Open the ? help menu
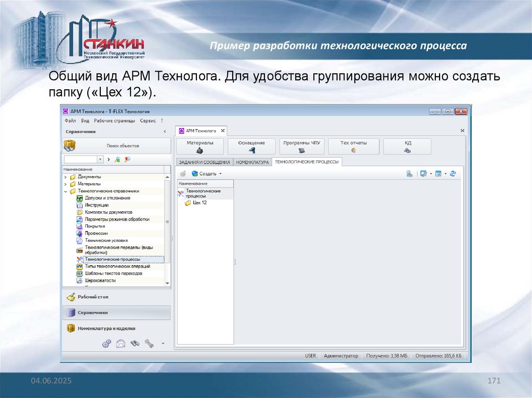The width and height of the screenshot is (532, 398). [162, 121]
